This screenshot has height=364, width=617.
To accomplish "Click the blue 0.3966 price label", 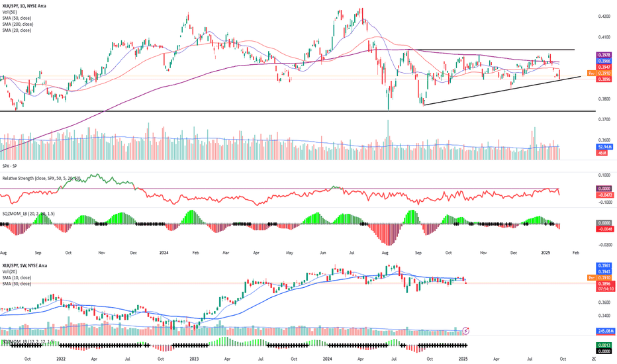I will [604, 61].
